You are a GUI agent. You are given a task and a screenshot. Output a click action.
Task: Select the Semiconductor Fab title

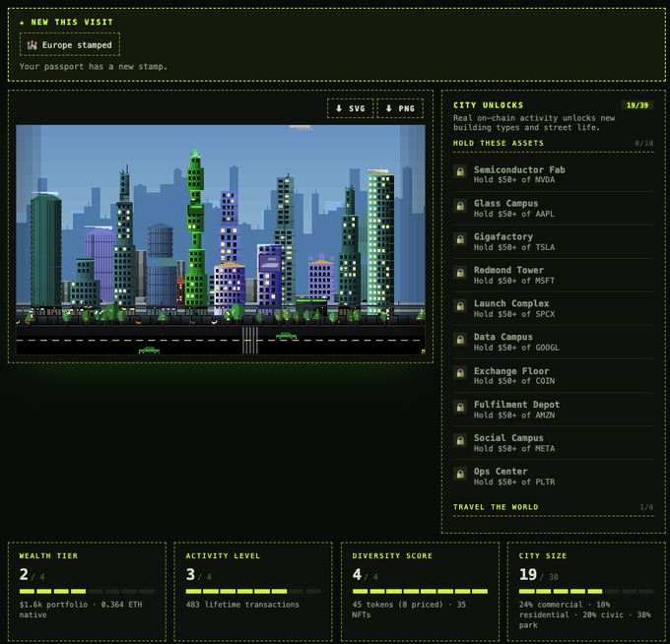(519, 169)
